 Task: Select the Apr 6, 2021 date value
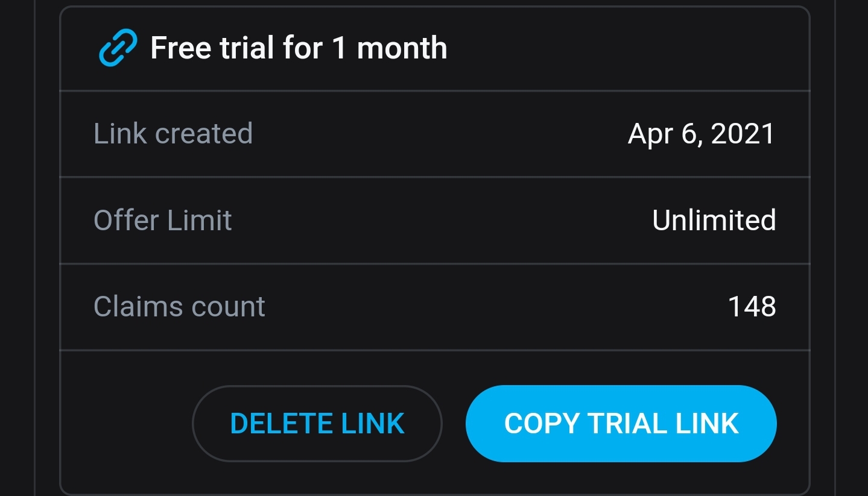(x=701, y=134)
